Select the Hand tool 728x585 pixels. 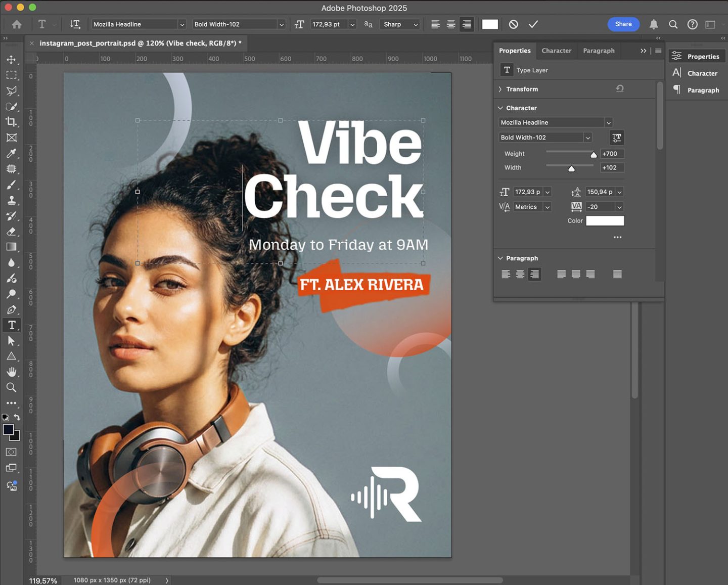pos(11,372)
